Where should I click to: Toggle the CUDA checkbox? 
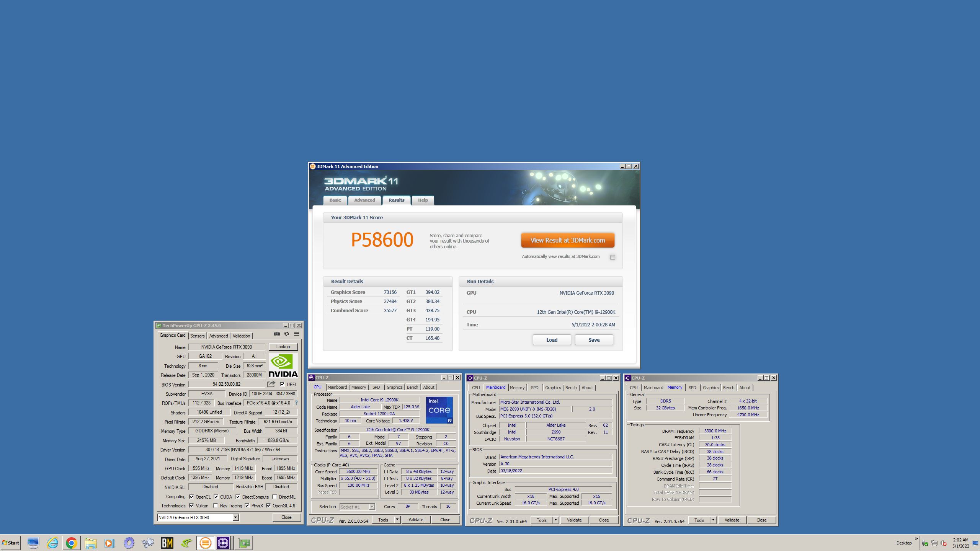click(x=216, y=497)
